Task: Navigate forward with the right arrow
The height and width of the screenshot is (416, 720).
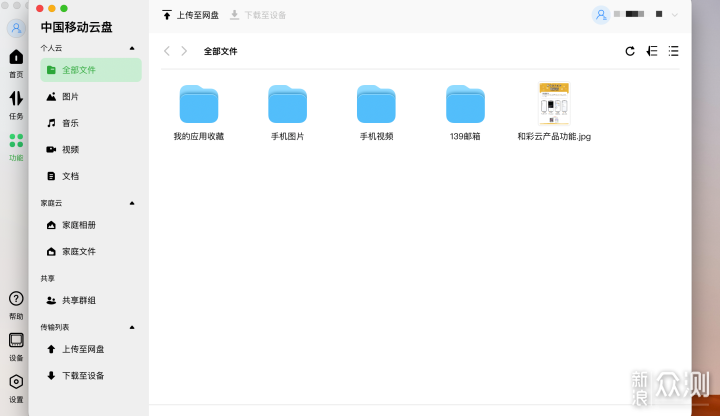Action: pyautogui.click(x=184, y=51)
